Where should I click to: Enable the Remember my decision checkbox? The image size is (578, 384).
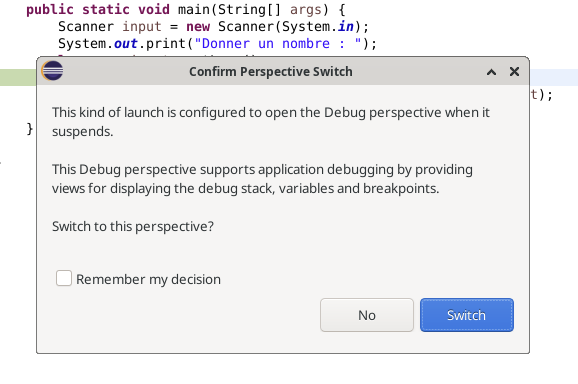(64, 278)
